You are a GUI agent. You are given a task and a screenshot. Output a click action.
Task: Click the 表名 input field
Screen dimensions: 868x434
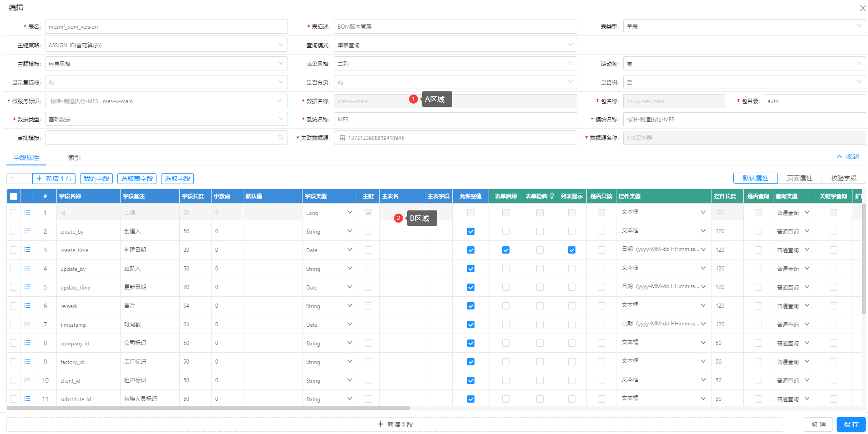[167, 26]
